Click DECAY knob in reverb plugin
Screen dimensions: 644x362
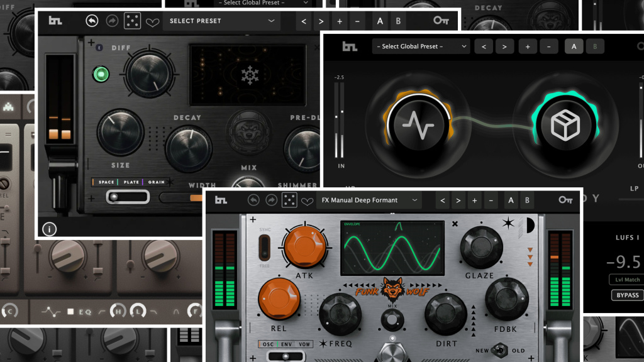(189, 148)
